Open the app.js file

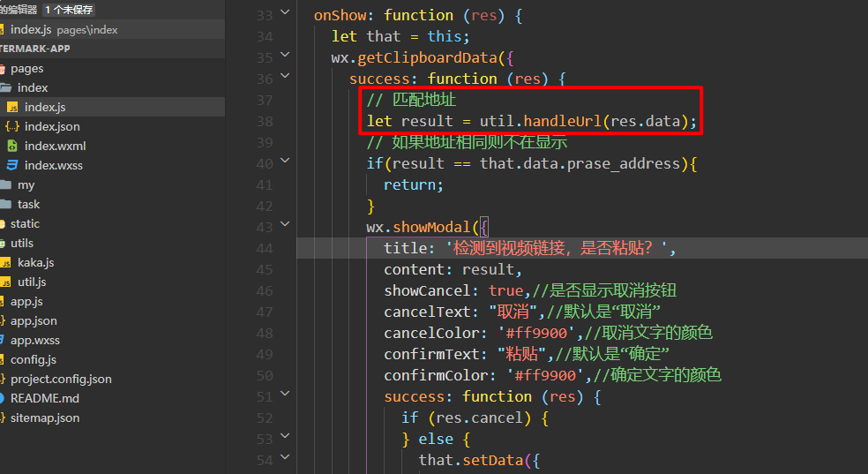click(x=26, y=301)
